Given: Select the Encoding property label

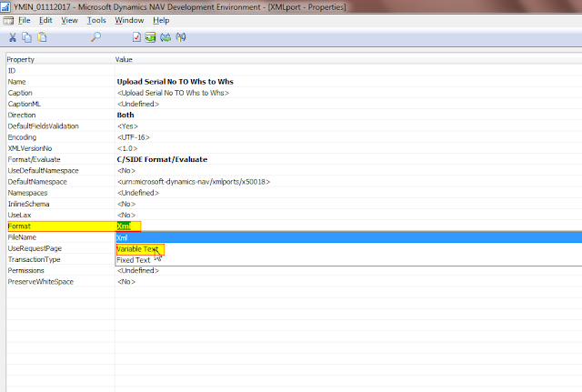Looking at the screenshot, I should pyautogui.click(x=22, y=137).
